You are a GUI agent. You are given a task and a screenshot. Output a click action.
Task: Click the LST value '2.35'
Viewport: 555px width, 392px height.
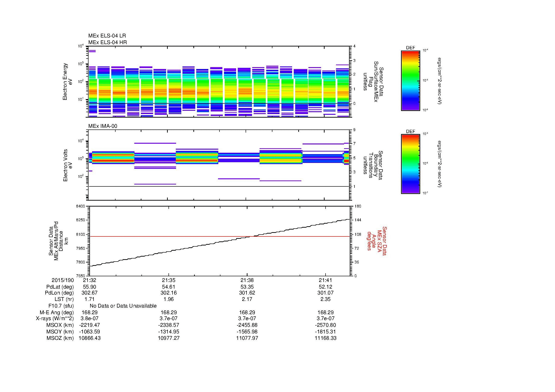click(x=326, y=299)
